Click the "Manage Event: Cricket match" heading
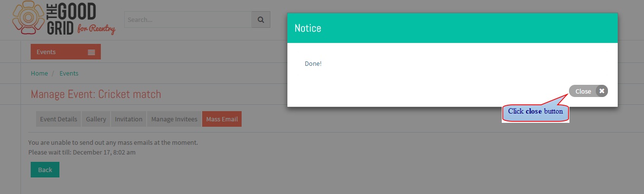The height and width of the screenshot is (194, 644). (96, 94)
